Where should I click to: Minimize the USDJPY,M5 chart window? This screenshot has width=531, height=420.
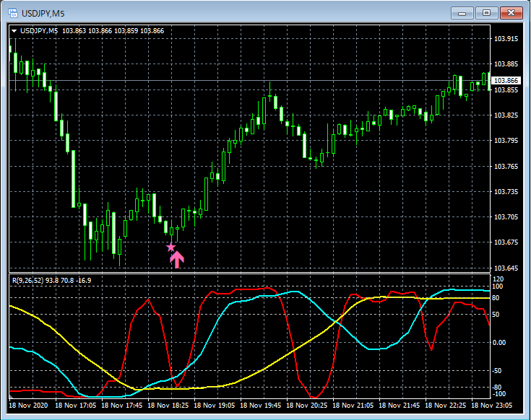tap(462, 12)
